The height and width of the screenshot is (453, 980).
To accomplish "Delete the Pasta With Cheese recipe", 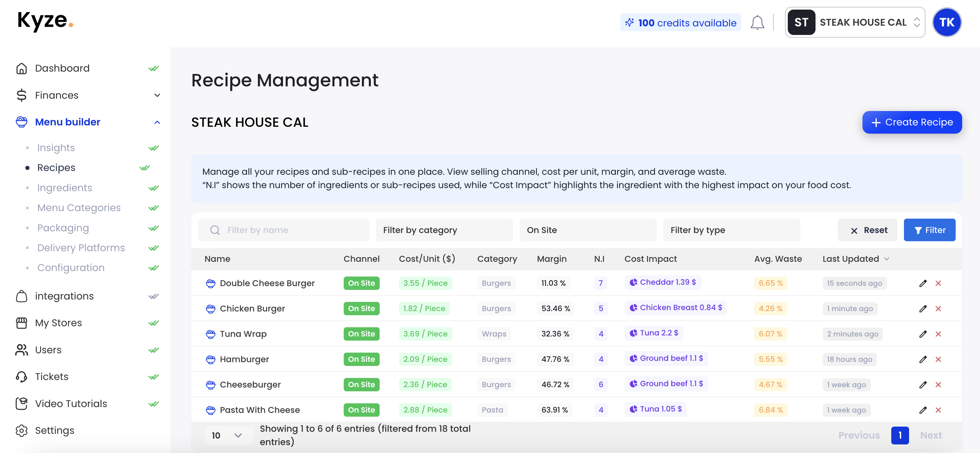I will point(938,409).
